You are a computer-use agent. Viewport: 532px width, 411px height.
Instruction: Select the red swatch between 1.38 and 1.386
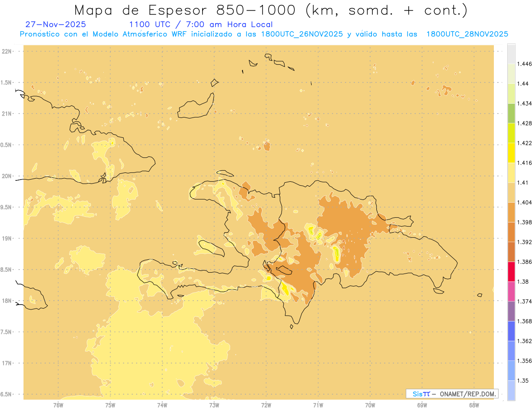(511, 272)
